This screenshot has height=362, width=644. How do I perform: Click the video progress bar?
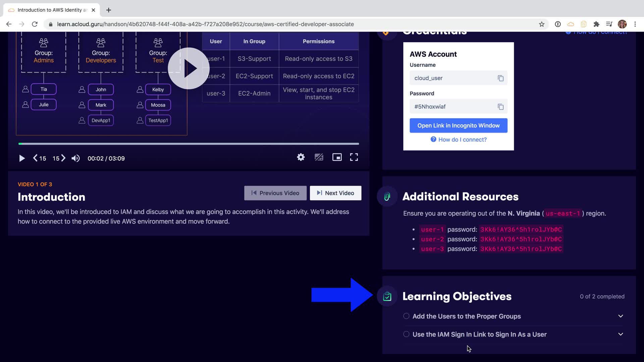point(189,144)
